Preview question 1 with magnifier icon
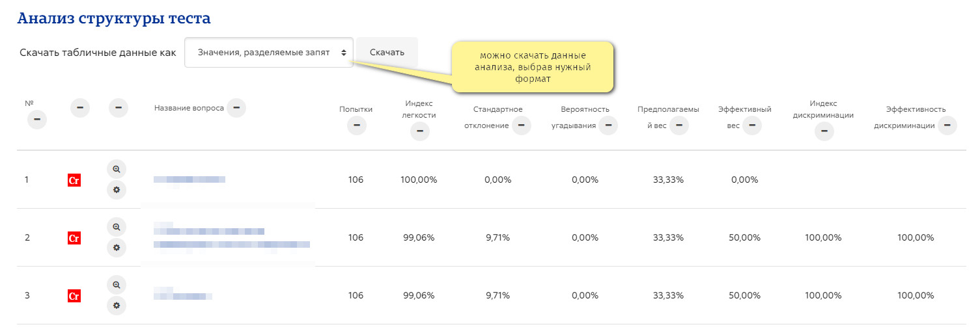The height and width of the screenshot is (329, 980). tap(117, 169)
